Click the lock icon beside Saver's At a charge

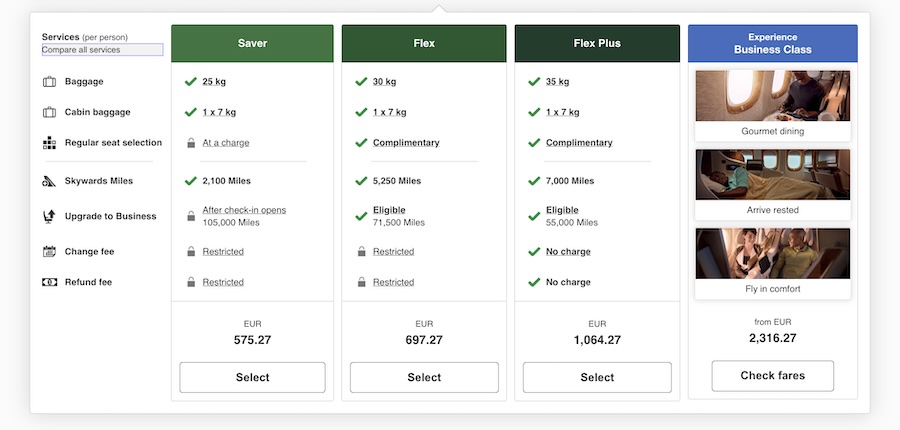(191, 143)
